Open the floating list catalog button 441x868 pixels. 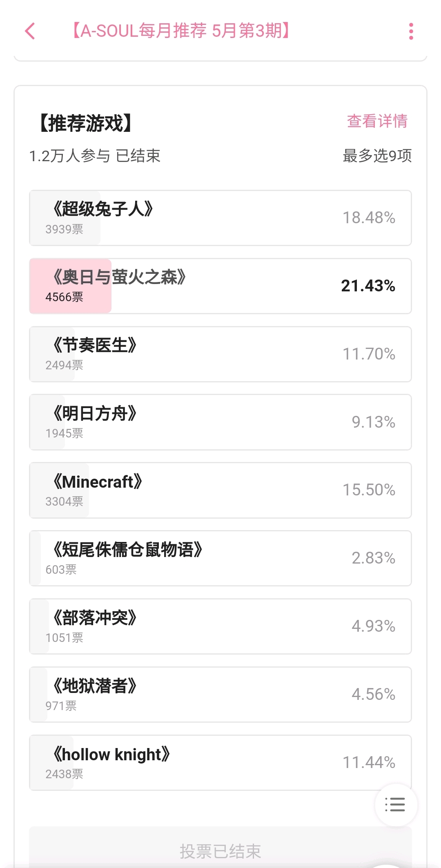point(396,805)
